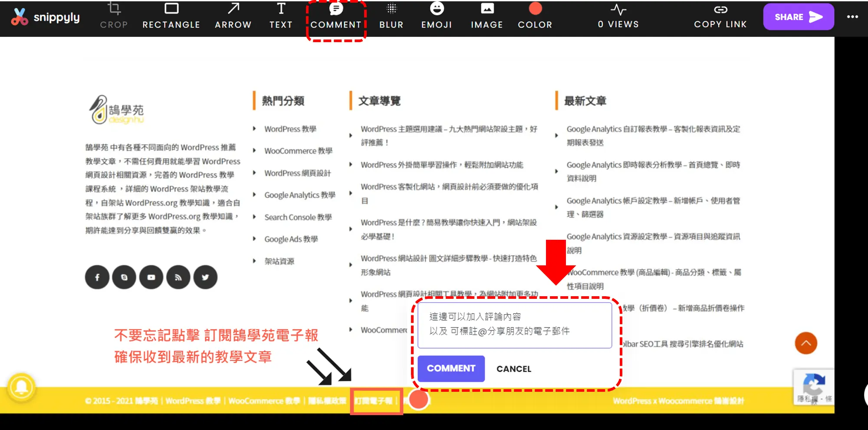Open 架站資源 category link
This screenshot has height=430, width=868.
point(279,261)
